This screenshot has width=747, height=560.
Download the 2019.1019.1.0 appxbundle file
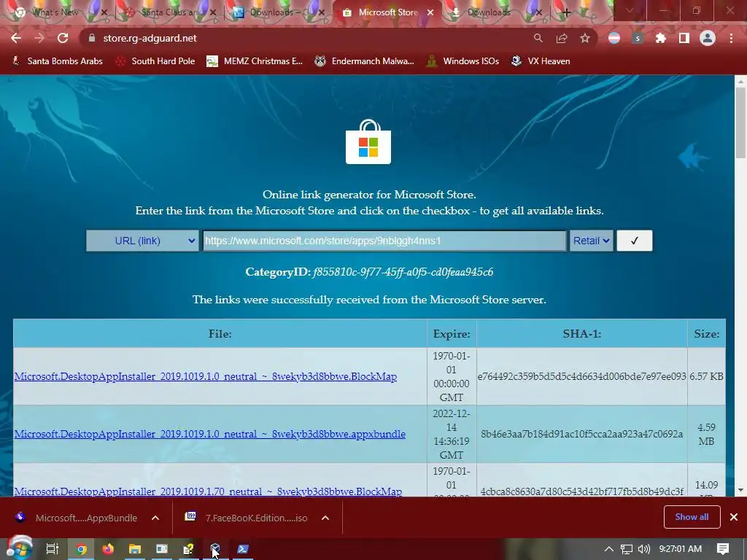coord(209,434)
